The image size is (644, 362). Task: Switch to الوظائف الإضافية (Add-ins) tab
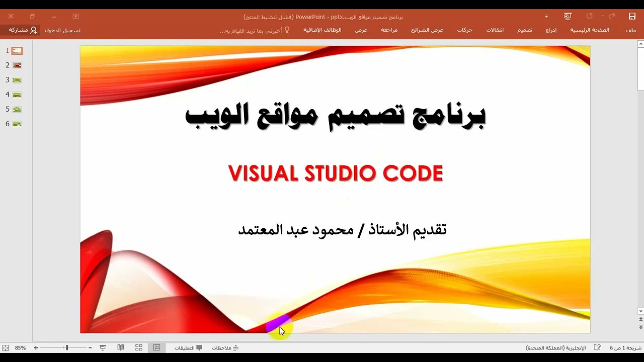tap(322, 30)
